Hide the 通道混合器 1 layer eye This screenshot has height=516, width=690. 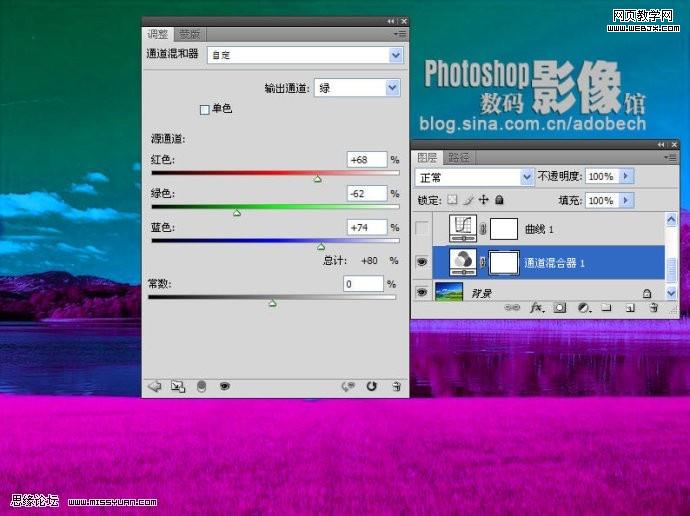(x=422, y=262)
